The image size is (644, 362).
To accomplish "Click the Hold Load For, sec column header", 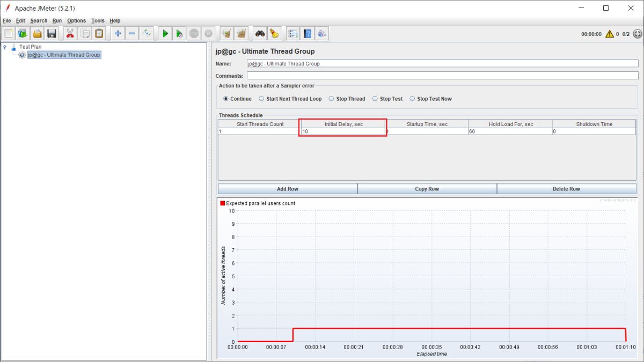I will coord(510,124).
